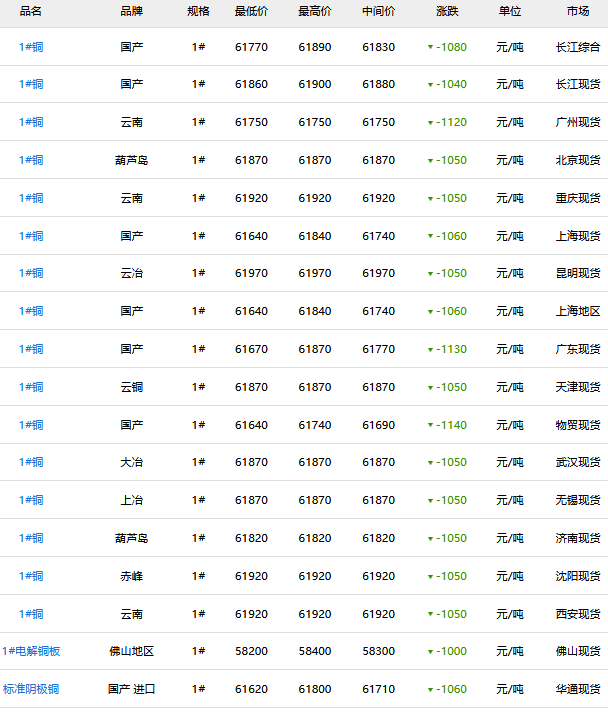The image size is (608, 713).
Task: Open the 1#铜 link for 长江综合 market
Action: [31, 47]
